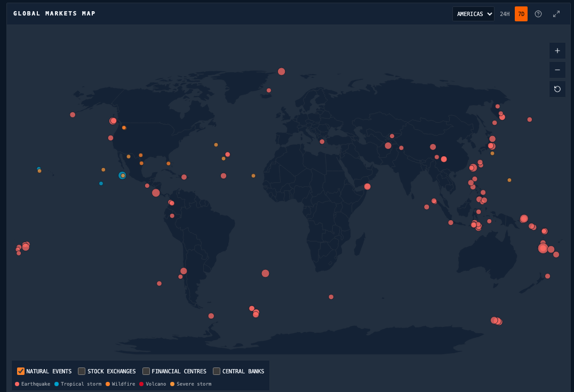
Task: Select the orange marker in Atlantic west of Africa
Action: click(253, 175)
